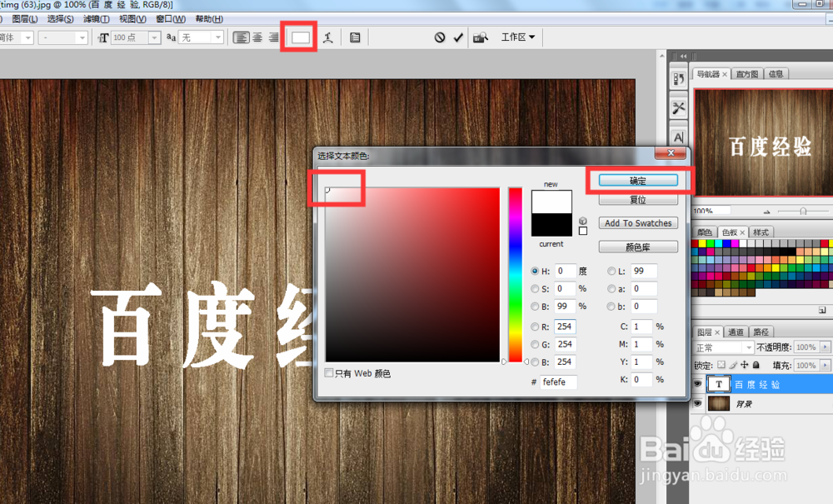This screenshot has width=833, height=504.
Task: Click the hex color fefefe field
Action: (559, 382)
